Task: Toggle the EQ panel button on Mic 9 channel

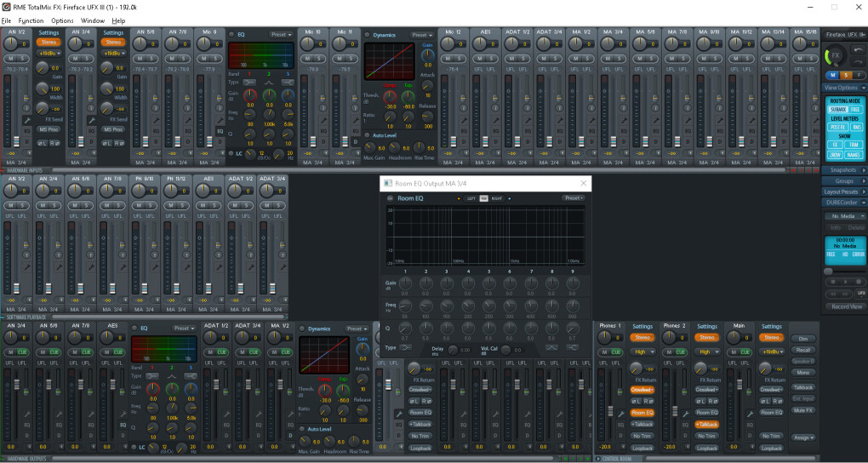Action: [x=220, y=131]
